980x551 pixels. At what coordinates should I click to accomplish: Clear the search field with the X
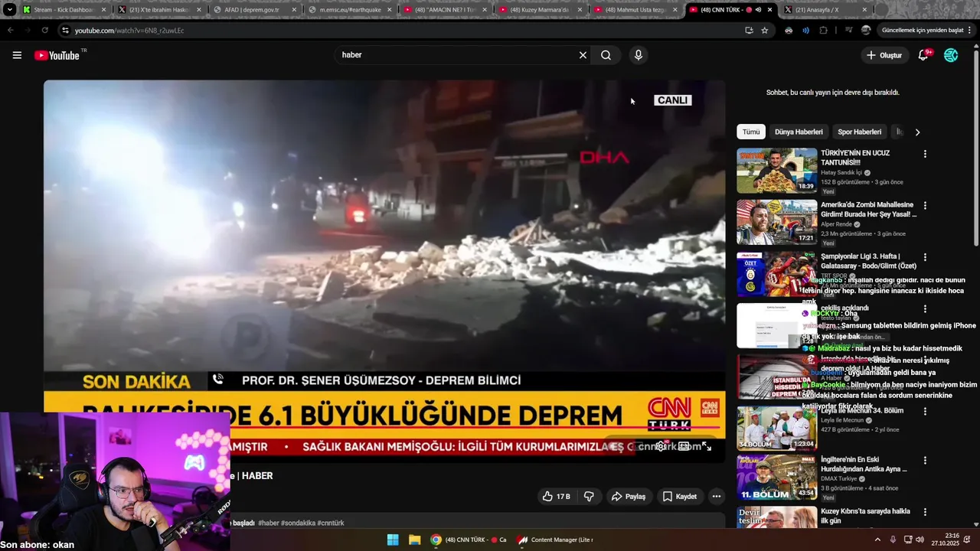pyautogui.click(x=583, y=55)
